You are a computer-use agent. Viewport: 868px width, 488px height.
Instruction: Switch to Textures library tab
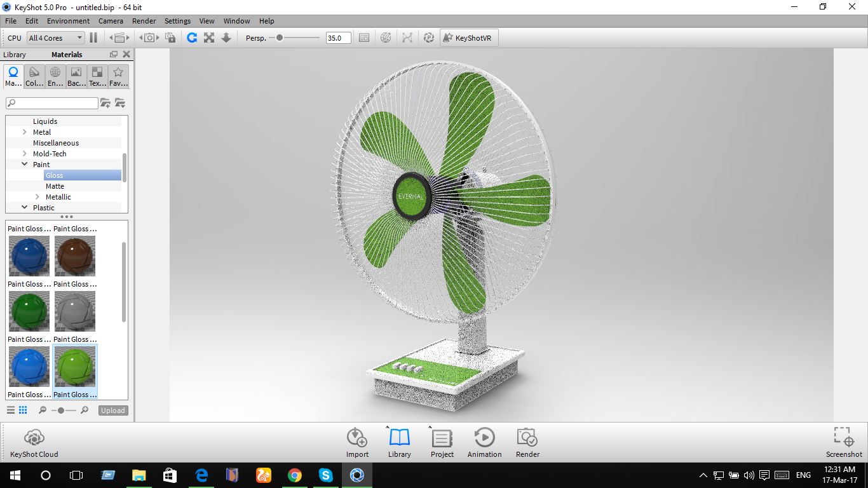point(97,76)
